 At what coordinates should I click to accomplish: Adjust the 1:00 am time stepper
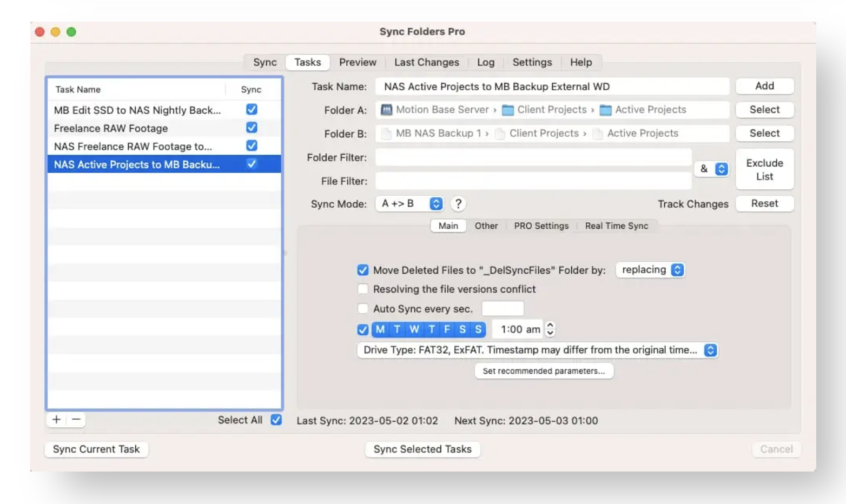coord(550,329)
